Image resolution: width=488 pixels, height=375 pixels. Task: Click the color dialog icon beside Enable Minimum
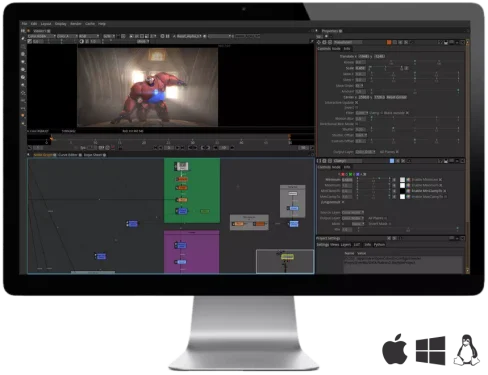[x=408, y=180]
